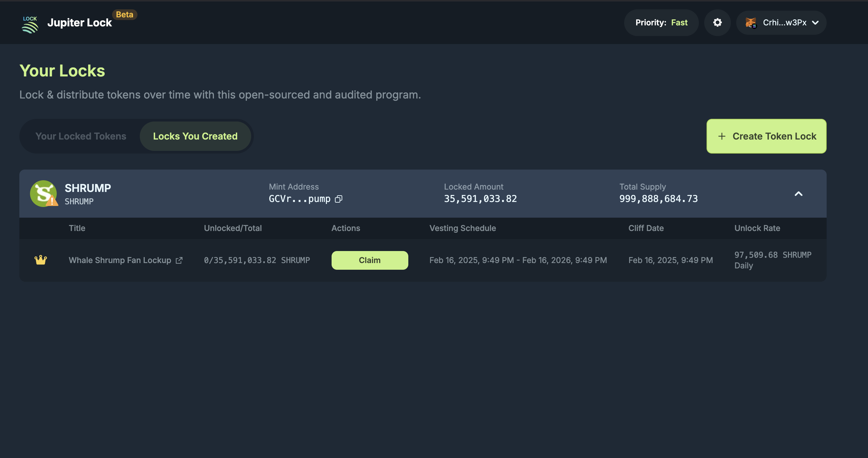Click the Title column header
The height and width of the screenshot is (458, 868).
tap(77, 228)
